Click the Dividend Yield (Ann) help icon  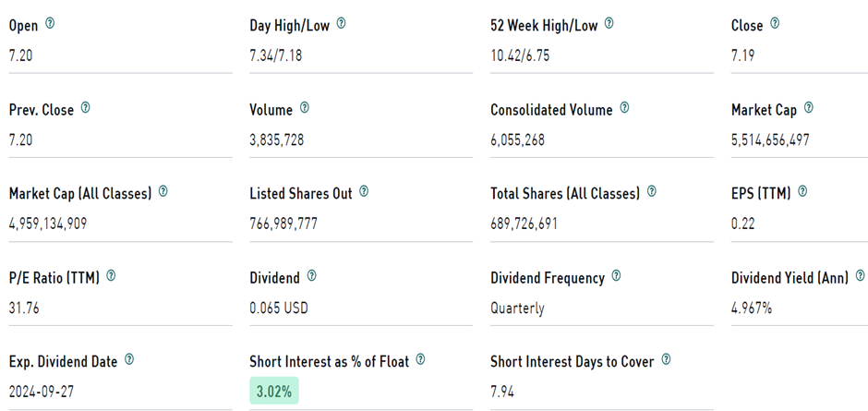coord(860,276)
